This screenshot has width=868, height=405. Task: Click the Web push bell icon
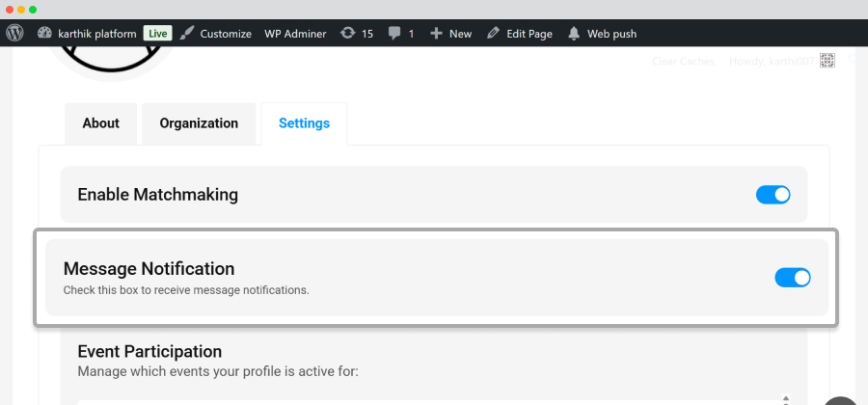click(x=574, y=34)
